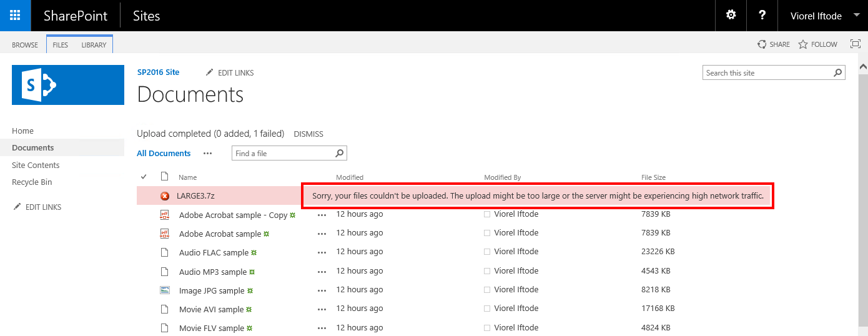Open the Settings gear menu
Screen dimensions: 868x336
point(731,16)
